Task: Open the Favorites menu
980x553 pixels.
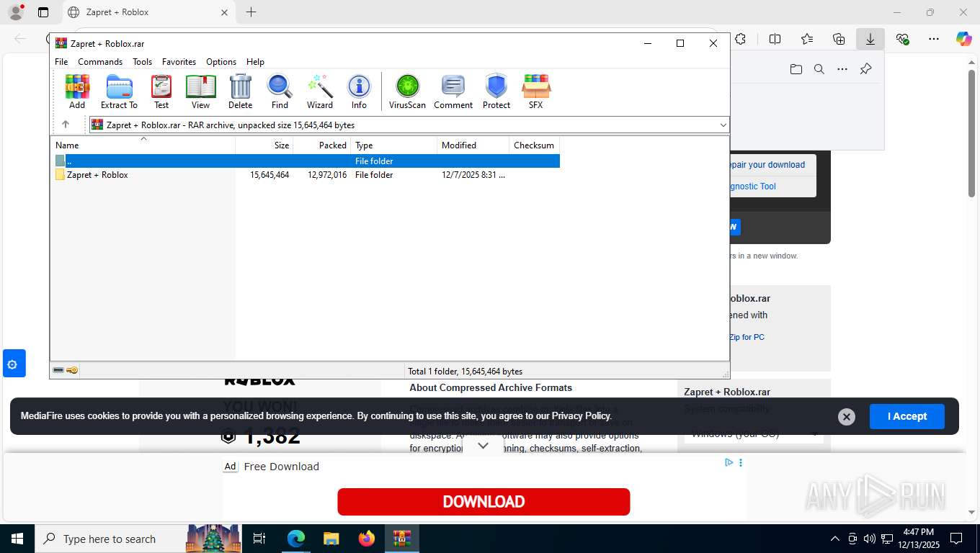Action: tap(179, 62)
